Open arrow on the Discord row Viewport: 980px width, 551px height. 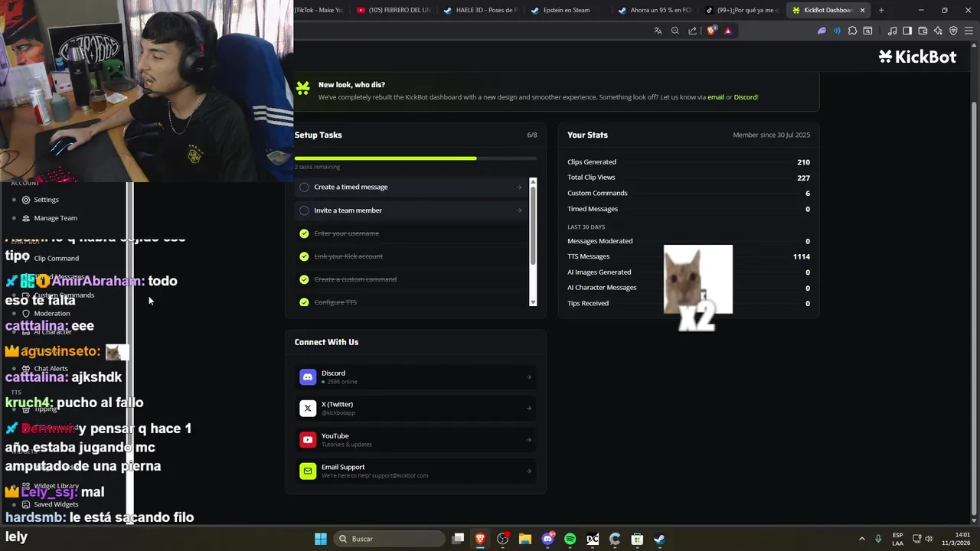528,377
